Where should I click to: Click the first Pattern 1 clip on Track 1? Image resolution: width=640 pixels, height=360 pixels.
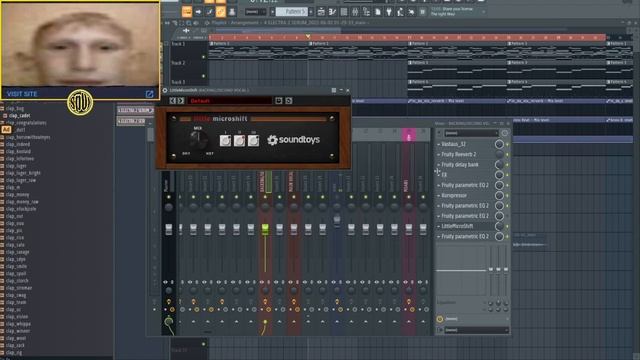(258, 51)
